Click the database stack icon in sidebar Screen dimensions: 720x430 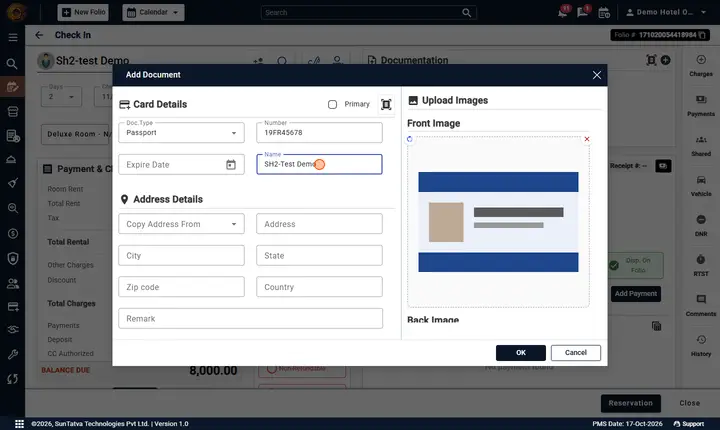click(13, 112)
